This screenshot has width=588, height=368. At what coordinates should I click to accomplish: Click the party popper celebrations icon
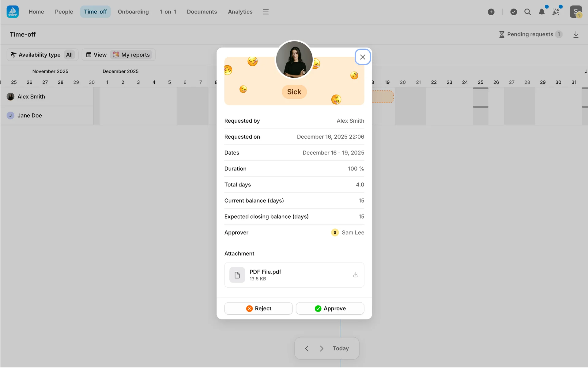click(556, 12)
